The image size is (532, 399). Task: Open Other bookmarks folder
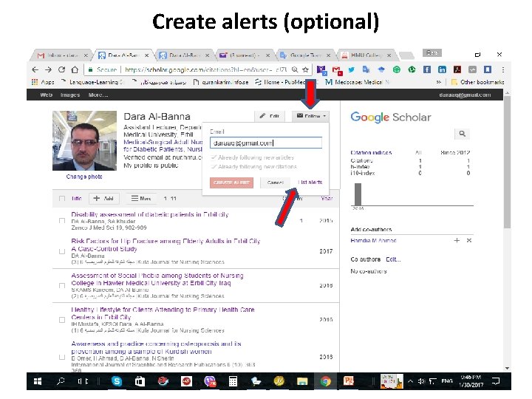pyautogui.click(x=478, y=82)
